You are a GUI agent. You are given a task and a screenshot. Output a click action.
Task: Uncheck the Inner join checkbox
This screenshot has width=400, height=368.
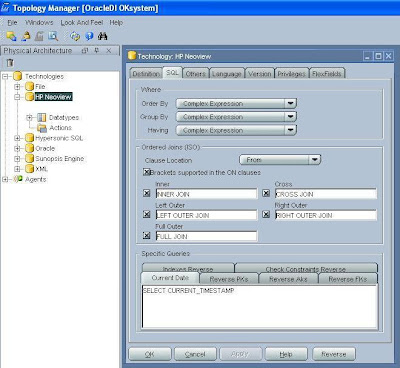click(147, 193)
